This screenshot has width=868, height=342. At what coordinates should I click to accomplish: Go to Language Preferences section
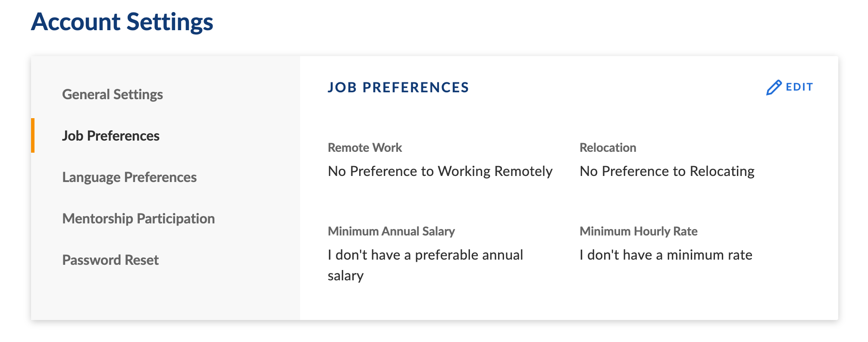point(129,177)
